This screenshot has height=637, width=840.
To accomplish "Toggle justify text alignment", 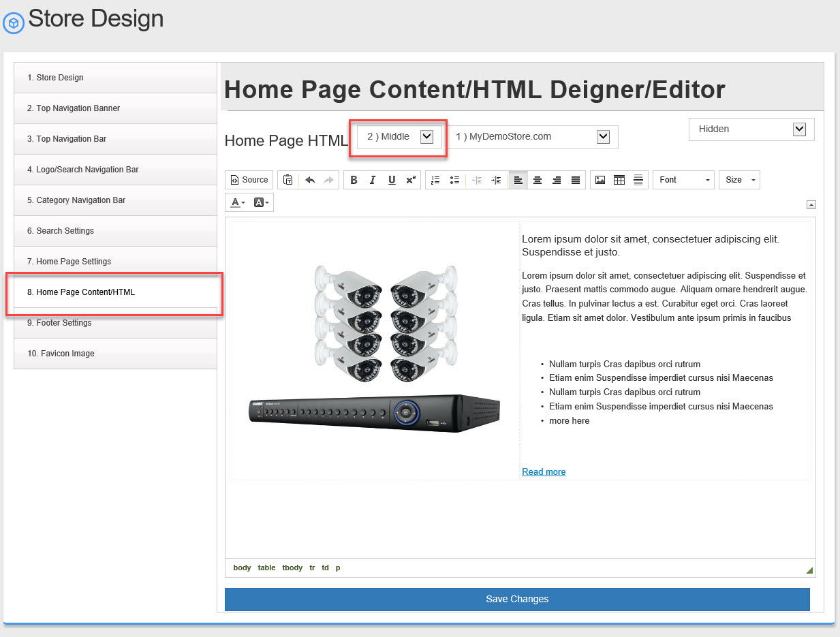I will pos(576,180).
